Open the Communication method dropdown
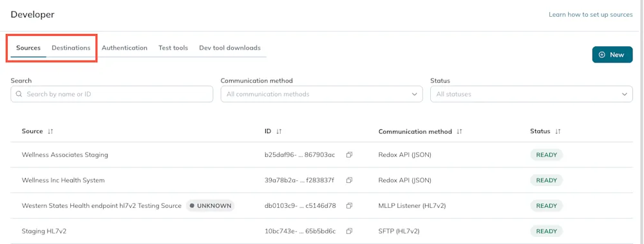The image size is (644, 244). (321, 94)
